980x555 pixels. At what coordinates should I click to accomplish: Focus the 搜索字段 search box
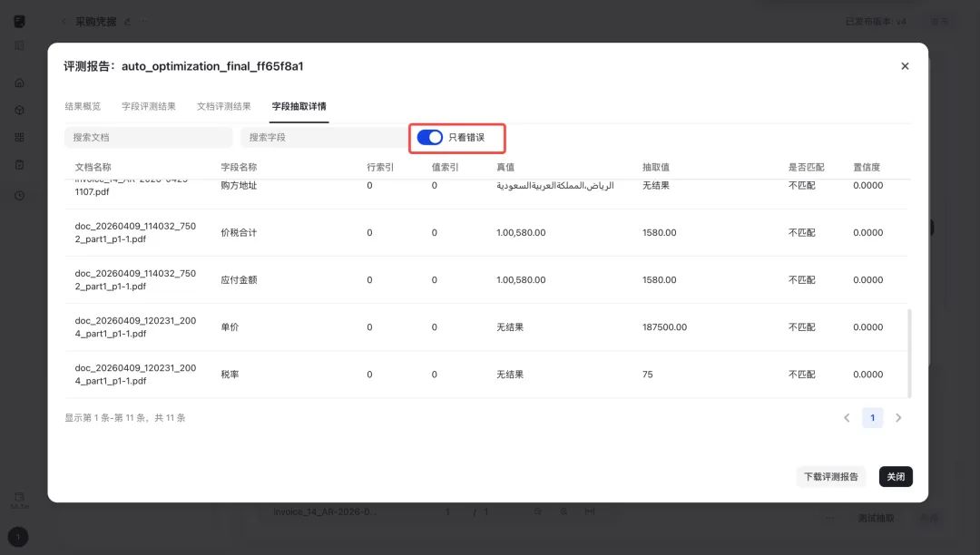(x=324, y=137)
